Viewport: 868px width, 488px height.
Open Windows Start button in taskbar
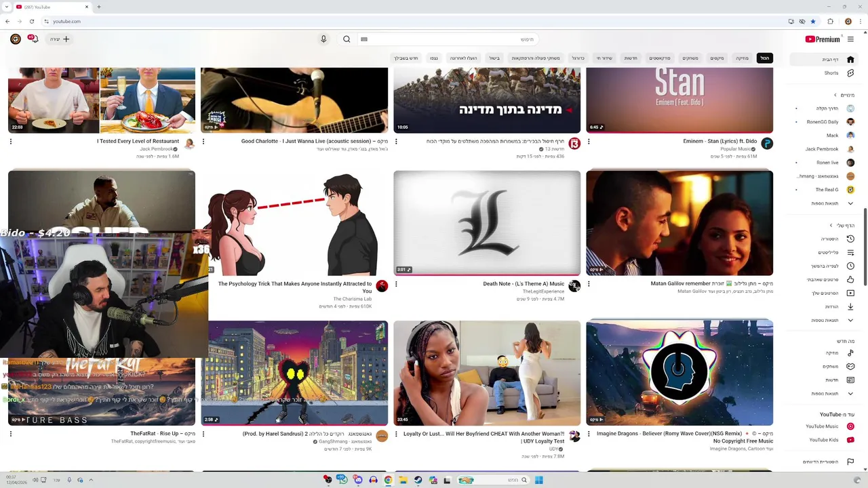(x=538, y=480)
